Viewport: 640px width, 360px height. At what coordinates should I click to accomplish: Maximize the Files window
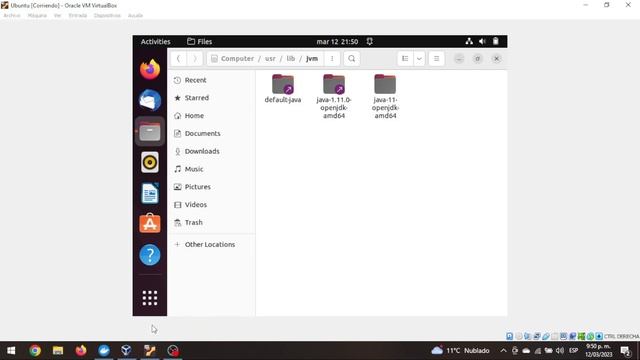tap(478, 59)
